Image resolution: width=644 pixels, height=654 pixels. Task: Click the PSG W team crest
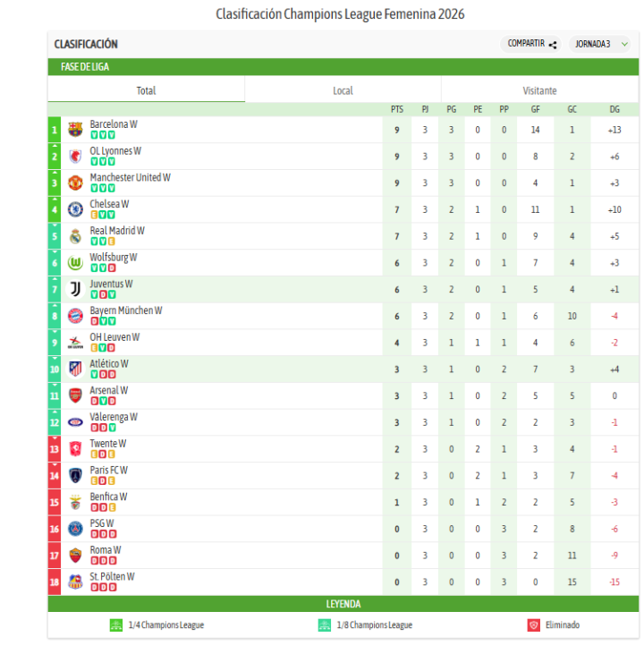[x=75, y=528]
